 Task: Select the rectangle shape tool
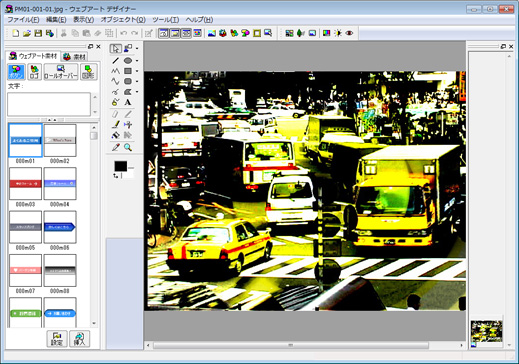(128, 71)
